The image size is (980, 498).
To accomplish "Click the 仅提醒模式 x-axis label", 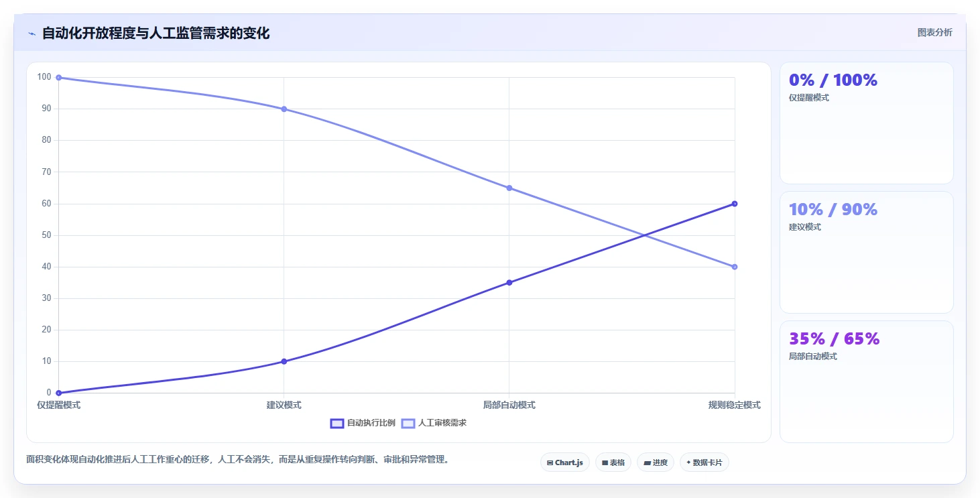I will coord(58,405).
